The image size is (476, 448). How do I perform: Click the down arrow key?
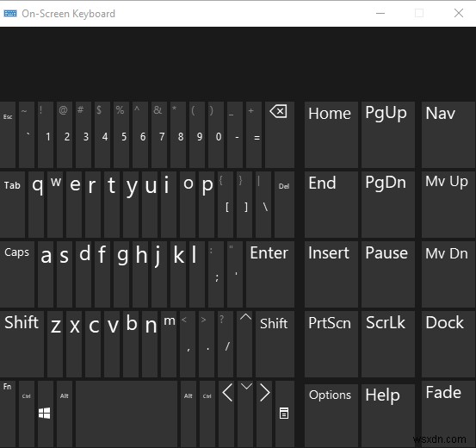pyautogui.click(x=246, y=414)
